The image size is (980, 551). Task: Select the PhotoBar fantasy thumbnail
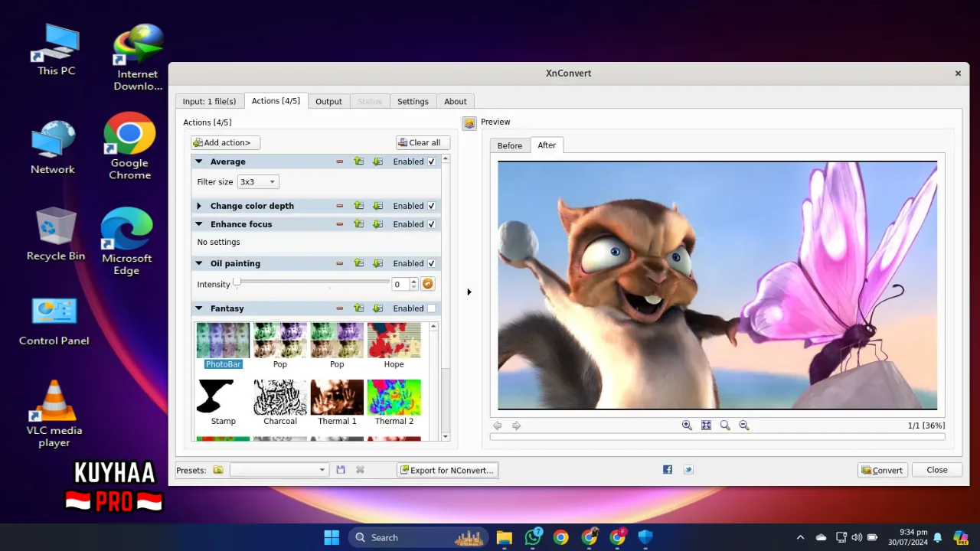click(x=223, y=345)
